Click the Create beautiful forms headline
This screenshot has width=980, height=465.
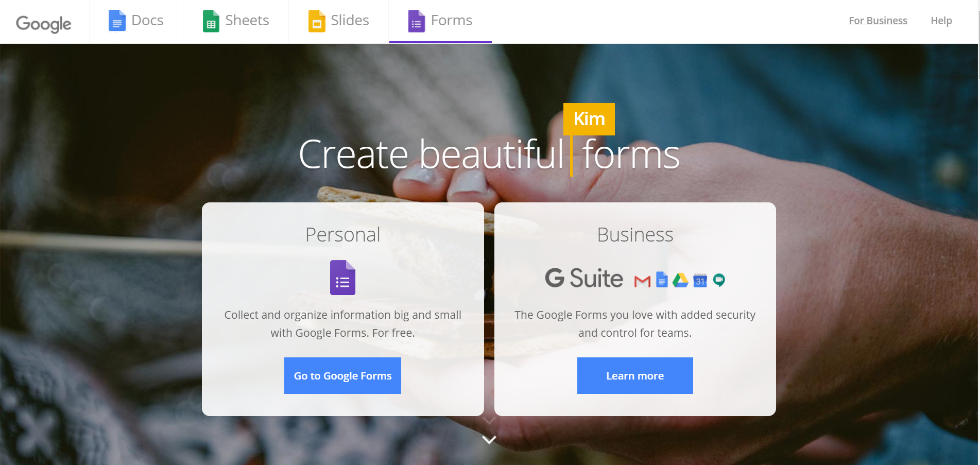pos(489,154)
